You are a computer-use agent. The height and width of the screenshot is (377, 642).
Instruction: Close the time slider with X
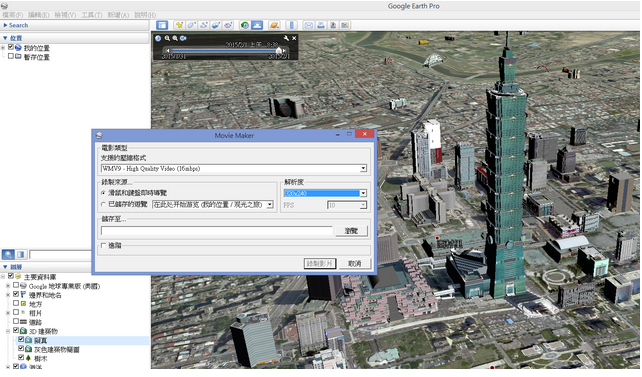pyautogui.click(x=294, y=38)
